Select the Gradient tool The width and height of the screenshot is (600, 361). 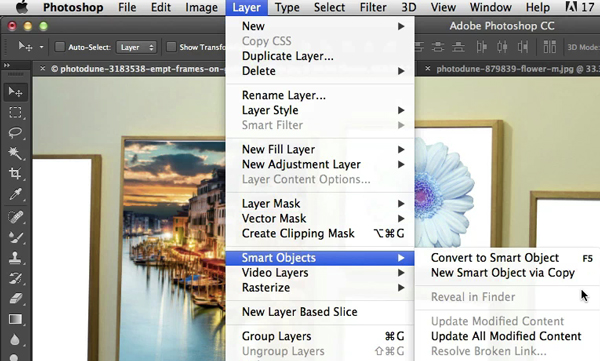pyautogui.click(x=15, y=319)
